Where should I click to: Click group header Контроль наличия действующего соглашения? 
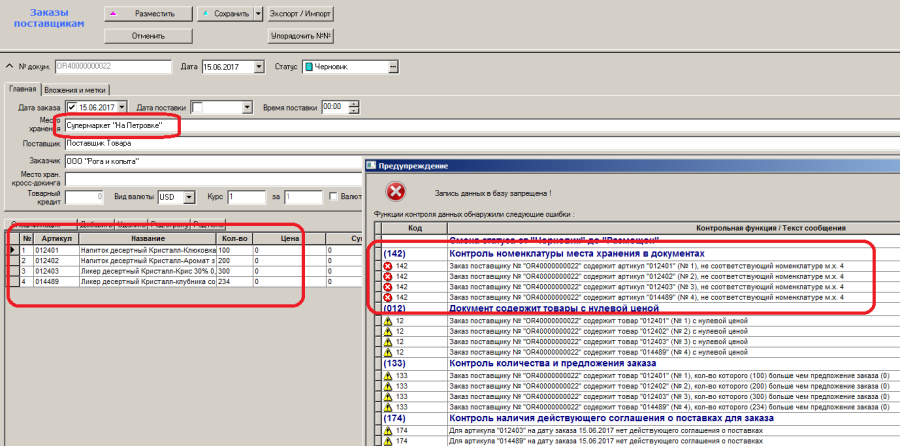coord(611,418)
